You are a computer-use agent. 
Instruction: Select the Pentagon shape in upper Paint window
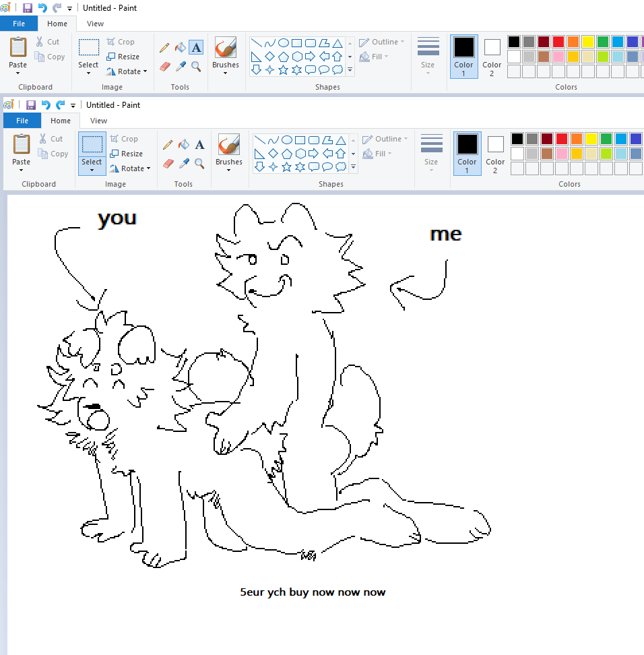(284, 57)
